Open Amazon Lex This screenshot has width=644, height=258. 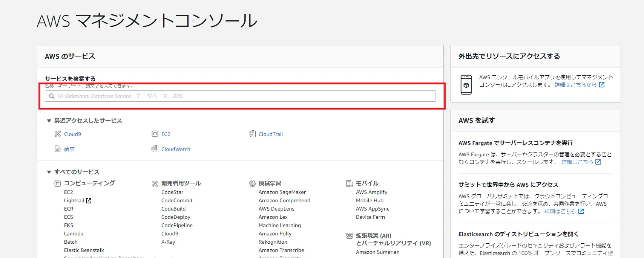(x=273, y=217)
